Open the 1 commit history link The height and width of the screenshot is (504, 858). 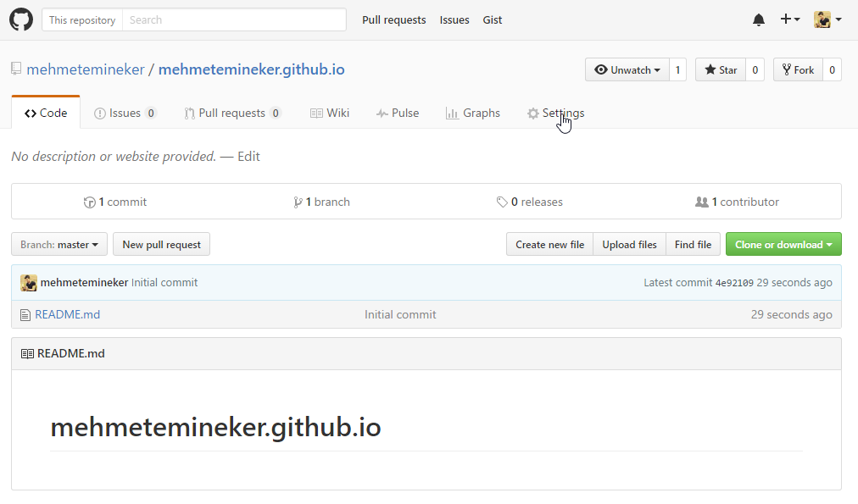(x=115, y=202)
